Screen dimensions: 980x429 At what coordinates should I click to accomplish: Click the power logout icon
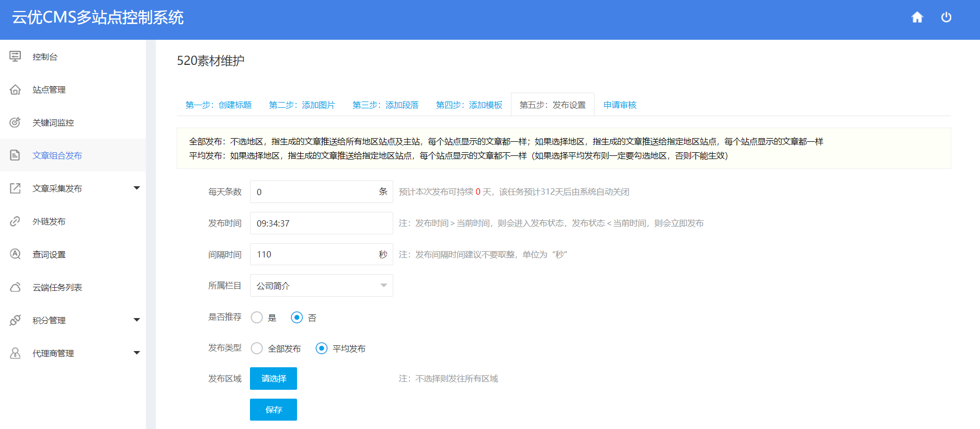[x=946, y=17]
